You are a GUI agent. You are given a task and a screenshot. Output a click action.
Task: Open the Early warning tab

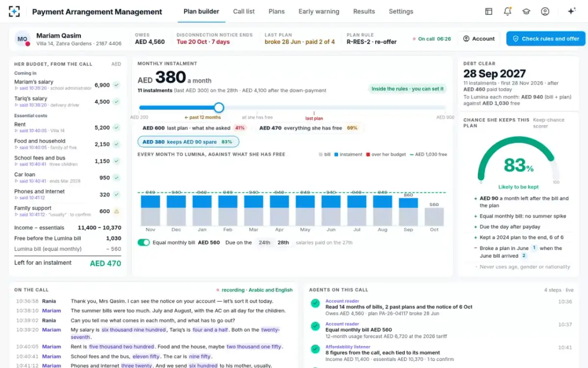click(319, 11)
